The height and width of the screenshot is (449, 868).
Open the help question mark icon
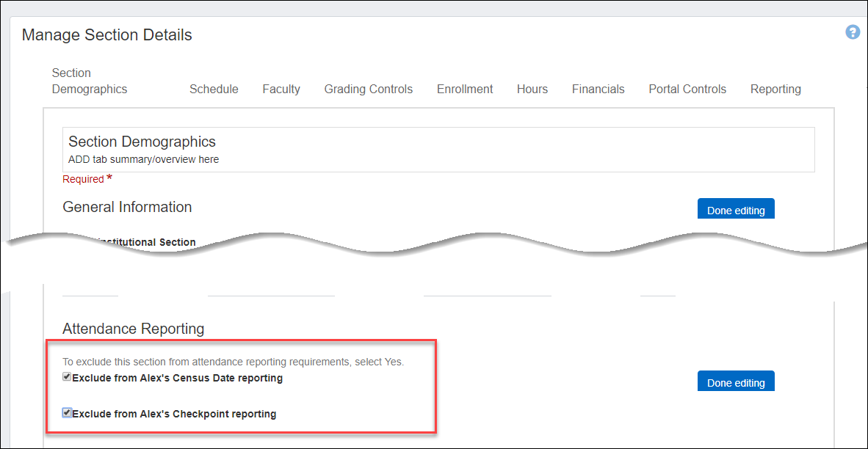(x=852, y=32)
